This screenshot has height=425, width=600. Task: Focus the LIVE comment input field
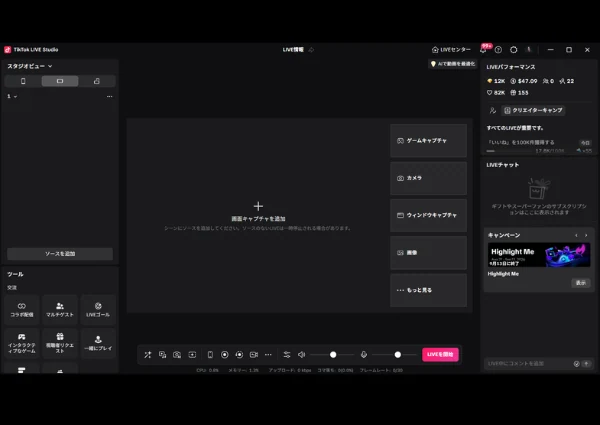(529, 363)
